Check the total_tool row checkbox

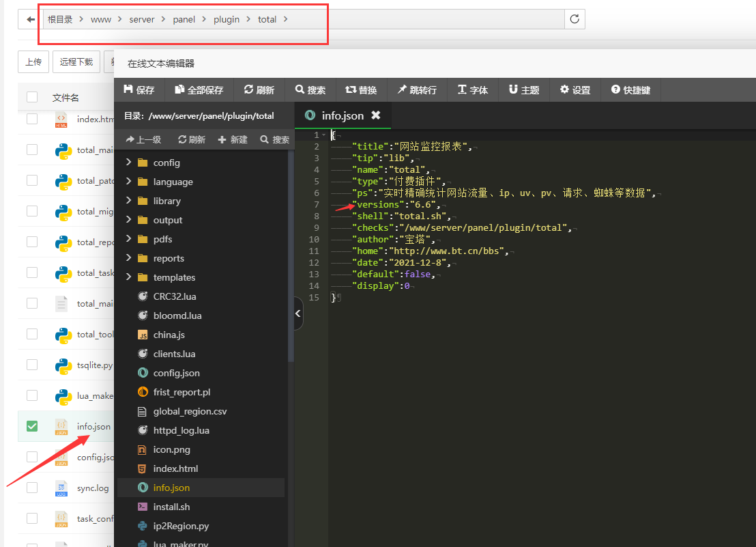point(32,334)
